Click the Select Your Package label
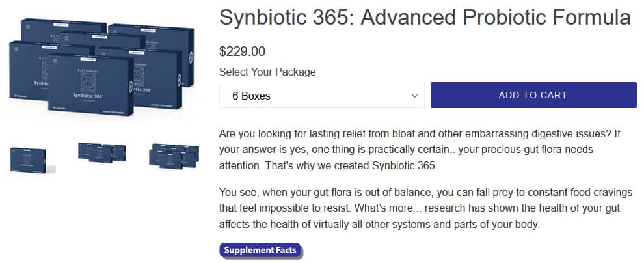This screenshot has height=263, width=644. click(267, 72)
